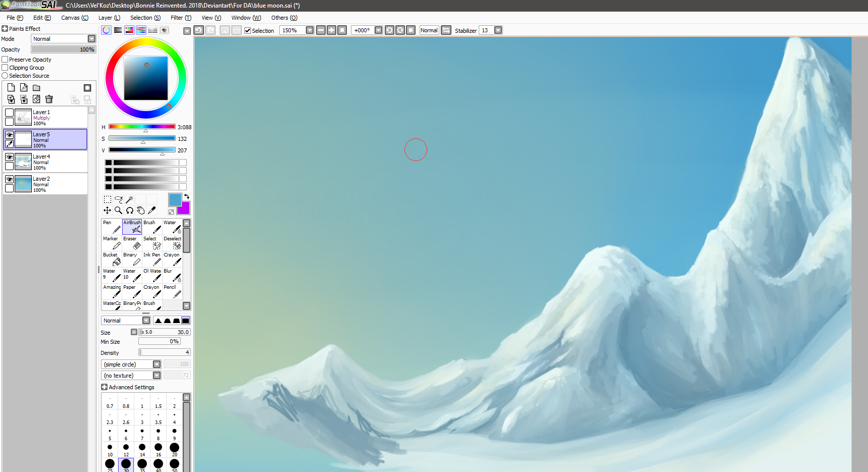Click the undo arrow in toolbar
The width and height of the screenshot is (868, 472).
click(199, 30)
